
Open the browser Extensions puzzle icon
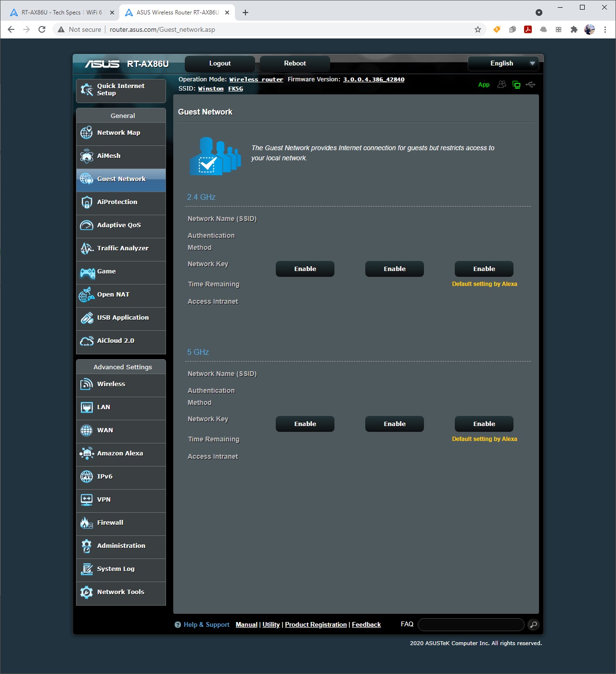coord(574,29)
